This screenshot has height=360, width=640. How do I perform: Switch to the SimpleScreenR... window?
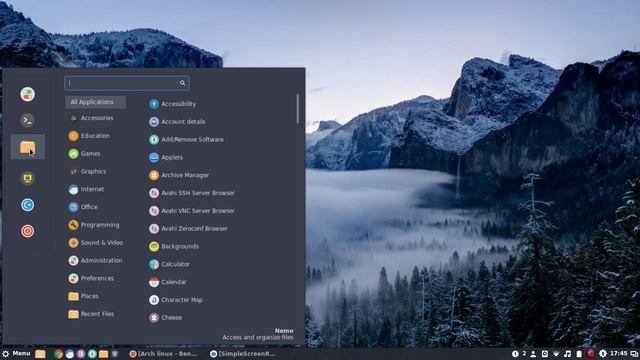[x=243, y=354]
